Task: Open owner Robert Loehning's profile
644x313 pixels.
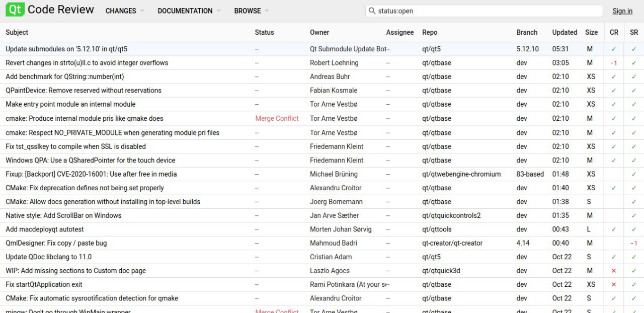Action: 334,63
